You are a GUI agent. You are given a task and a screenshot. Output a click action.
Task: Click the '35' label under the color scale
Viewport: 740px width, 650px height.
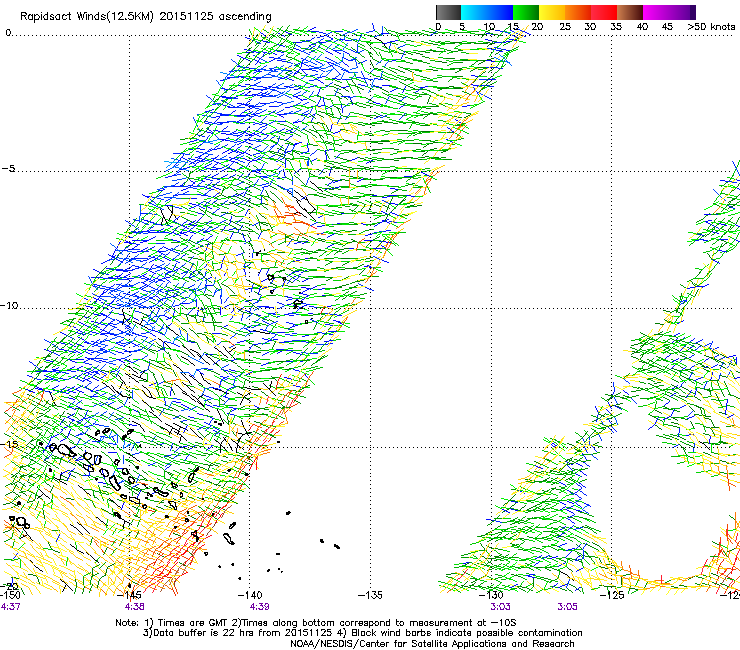tap(616, 27)
